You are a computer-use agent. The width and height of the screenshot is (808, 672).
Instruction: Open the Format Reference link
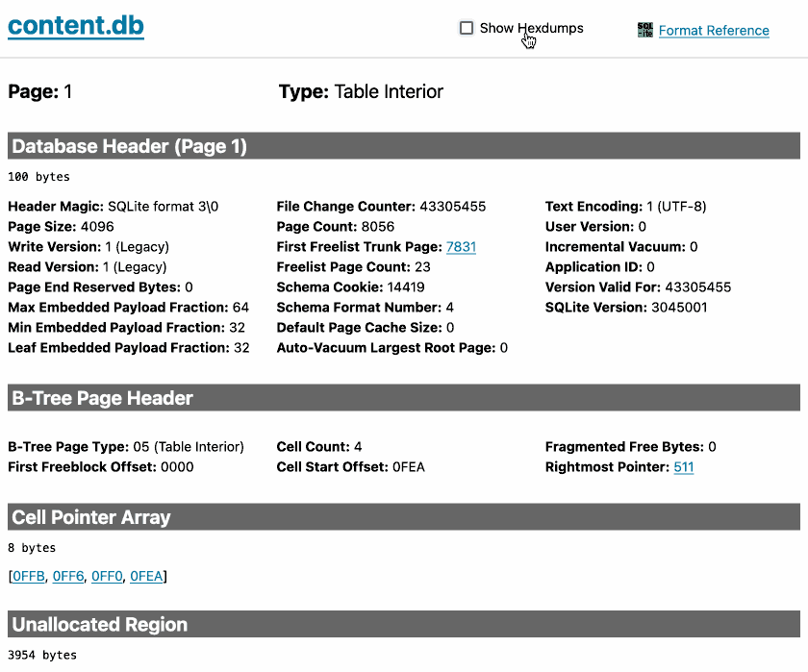click(x=714, y=31)
